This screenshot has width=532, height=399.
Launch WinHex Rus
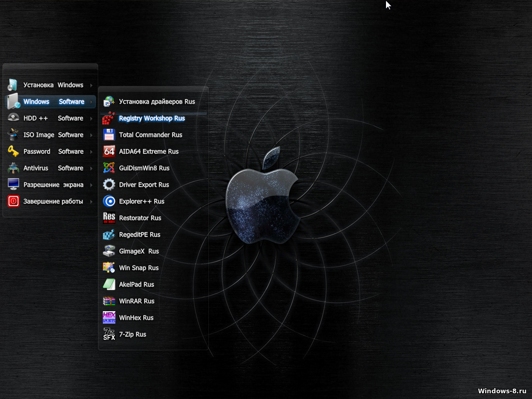(x=153, y=317)
